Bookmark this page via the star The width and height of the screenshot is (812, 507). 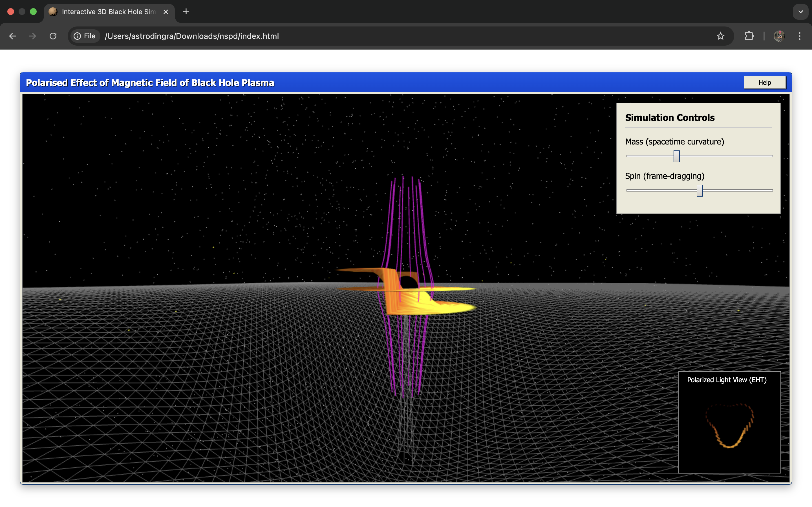(x=720, y=36)
